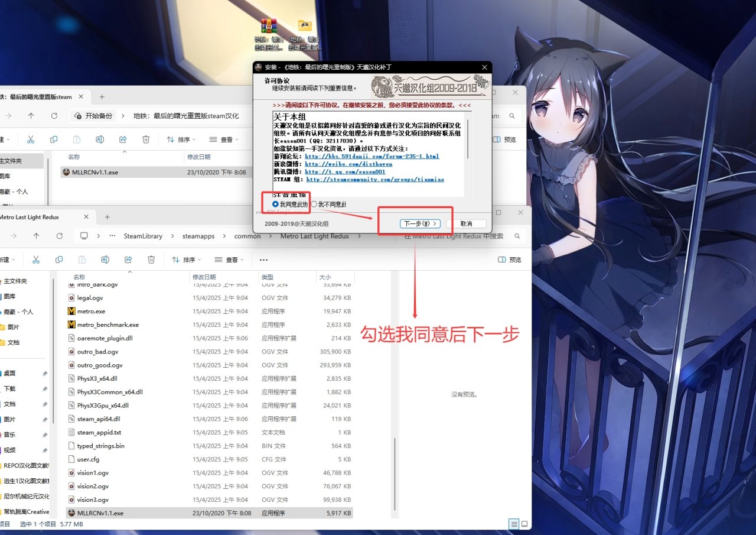Click Rename icon in steam汉化 window toolbar
The width and height of the screenshot is (756, 535).
[100, 140]
